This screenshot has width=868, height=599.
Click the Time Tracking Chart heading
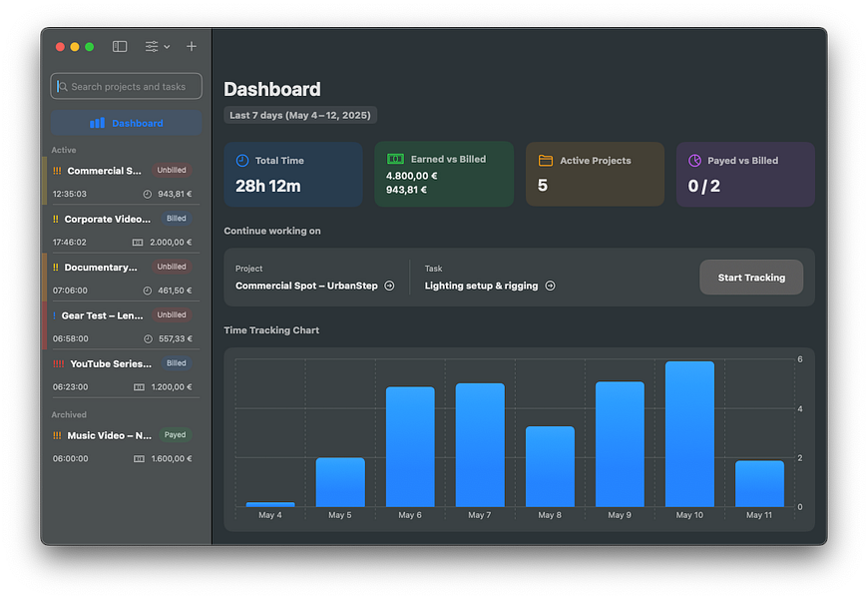(x=271, y=330)
